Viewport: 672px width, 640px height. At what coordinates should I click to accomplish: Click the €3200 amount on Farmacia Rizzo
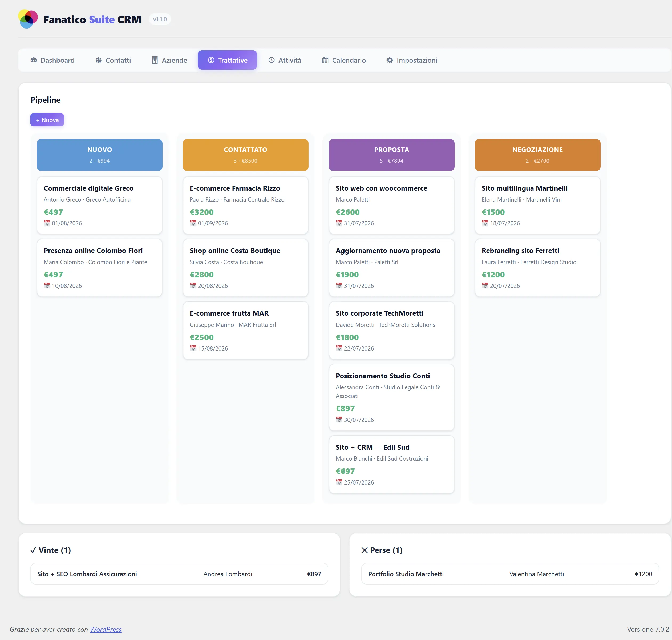[x=201, y=212]
